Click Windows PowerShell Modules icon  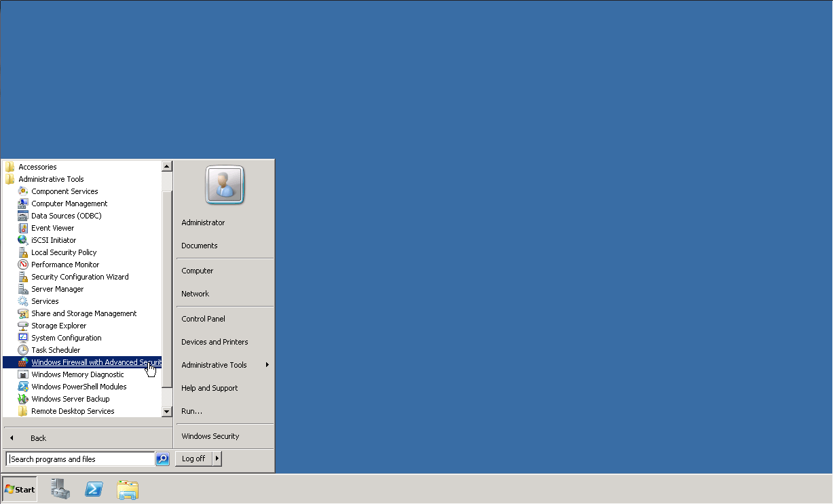[23, 387]
